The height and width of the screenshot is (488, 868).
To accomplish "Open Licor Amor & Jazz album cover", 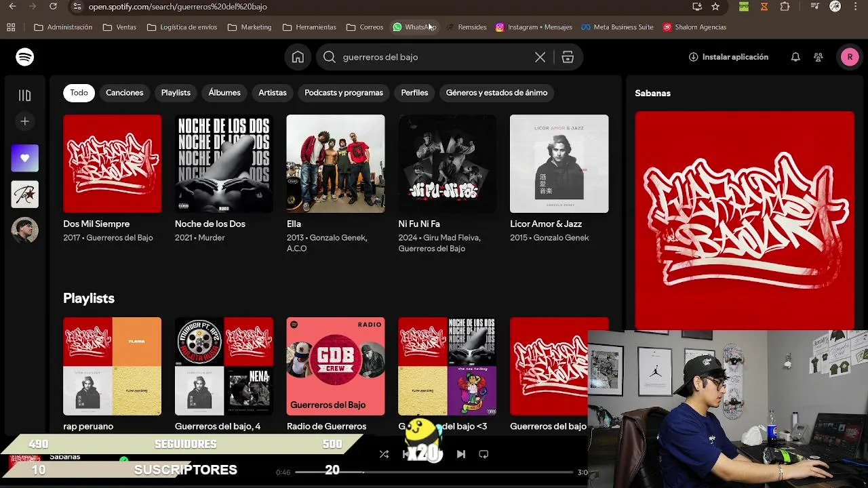I will (559, 163).
